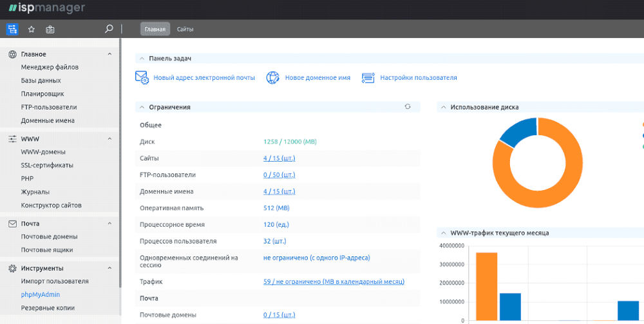Image resolution: width=644 pixels, height=324 pixels.
Task: Click the tallest orange traffic bar
Action: (x=487, y=287)
